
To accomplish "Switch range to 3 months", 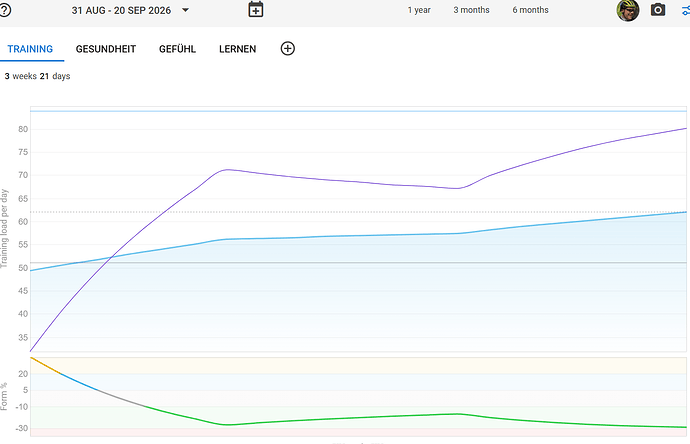I will point(471,10).
